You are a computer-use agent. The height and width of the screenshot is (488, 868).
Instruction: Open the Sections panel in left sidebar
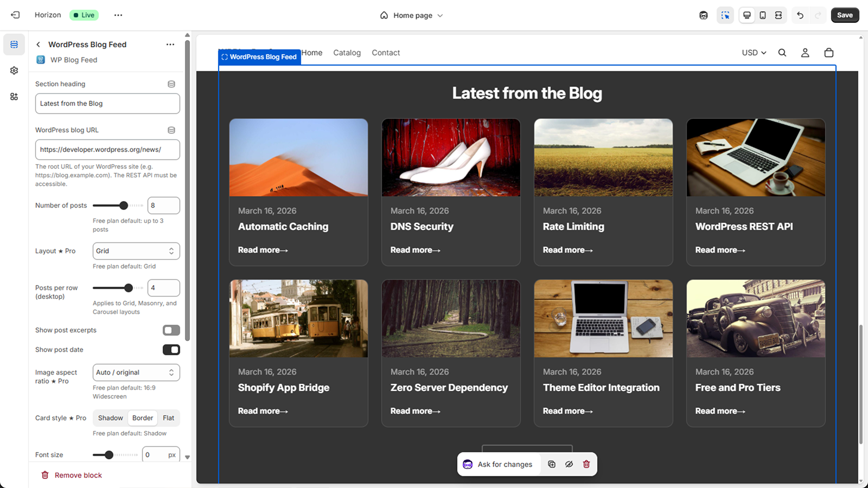(x=14, y=44)
